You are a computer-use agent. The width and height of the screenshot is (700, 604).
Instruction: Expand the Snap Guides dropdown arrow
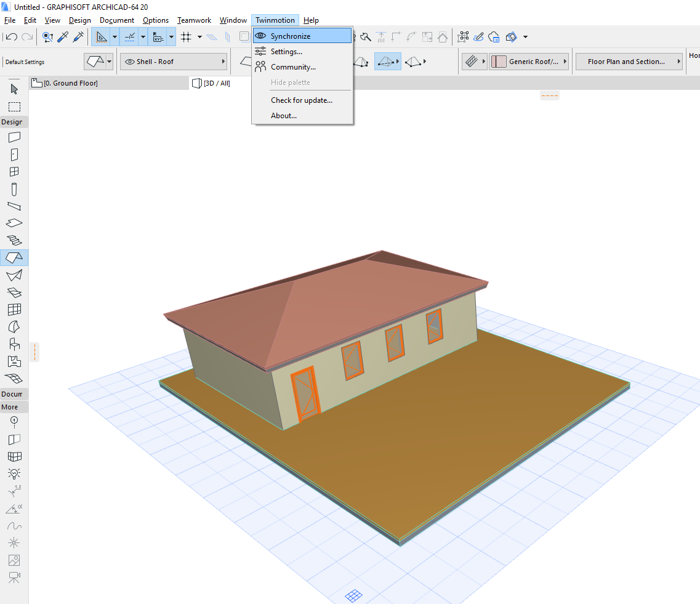143,37
